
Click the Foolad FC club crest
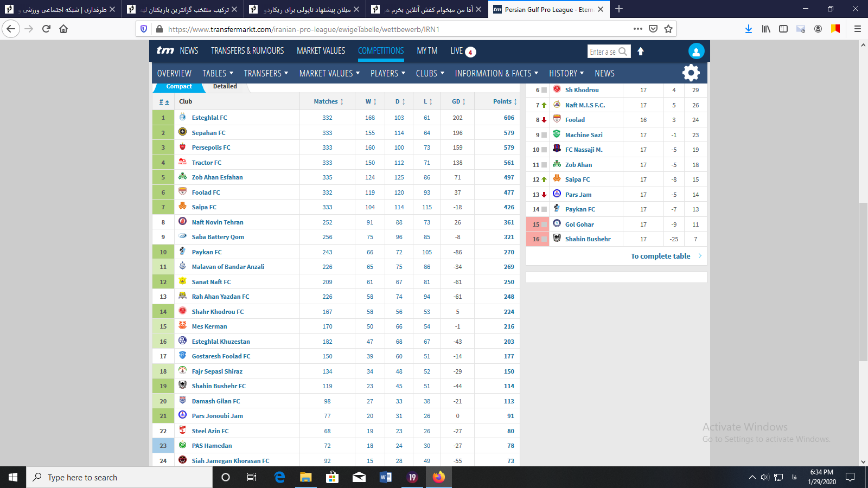(182, 191)
